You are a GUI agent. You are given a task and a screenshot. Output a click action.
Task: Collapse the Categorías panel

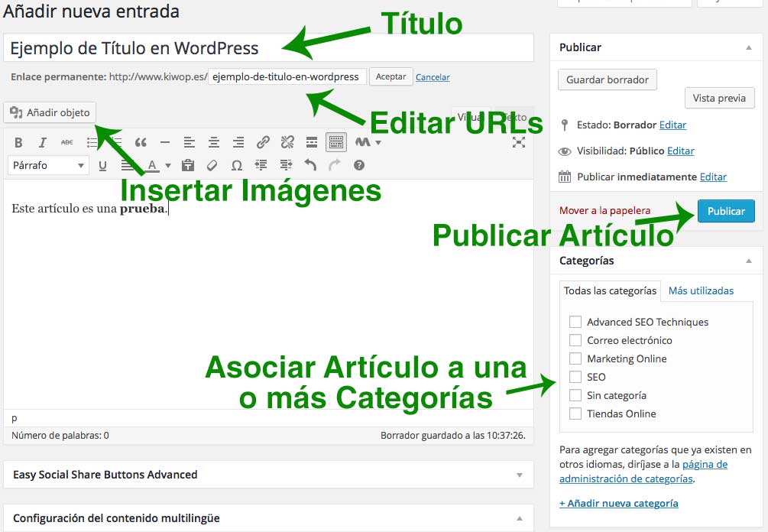coord(748,261)
